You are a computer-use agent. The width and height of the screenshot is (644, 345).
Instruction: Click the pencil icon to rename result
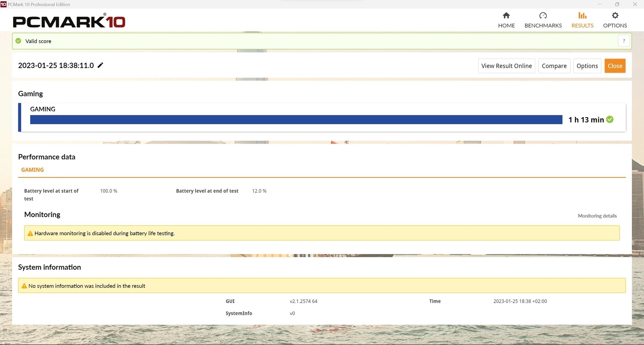100,65
